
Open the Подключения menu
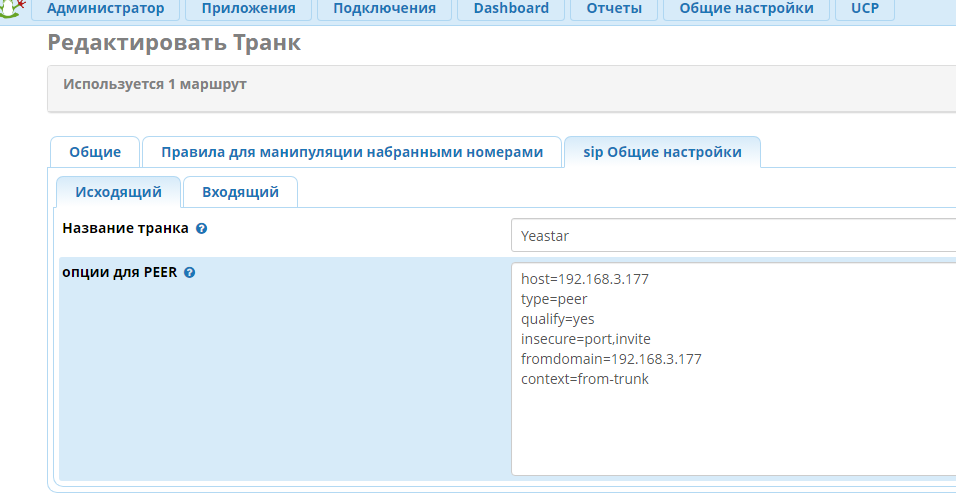click(x=384, y=9)
